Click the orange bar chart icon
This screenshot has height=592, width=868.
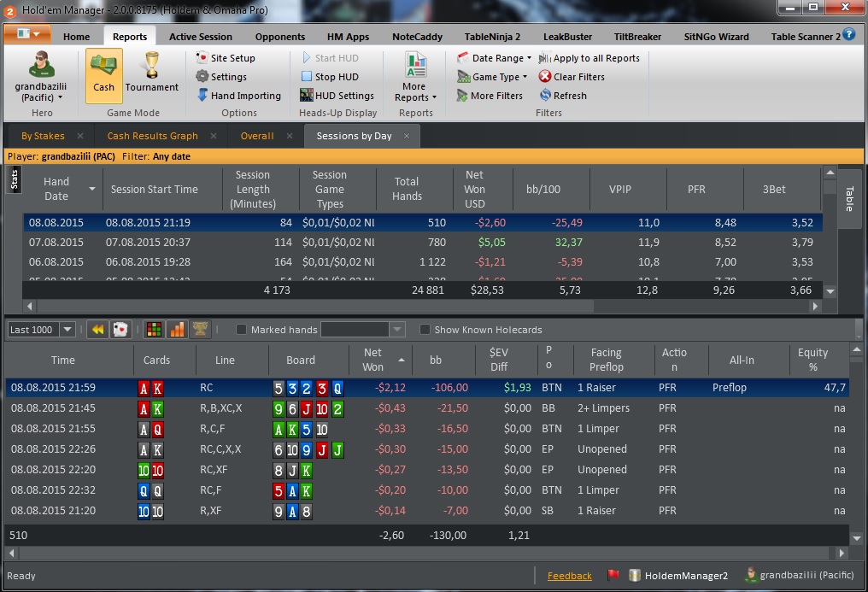pos(177,330)
